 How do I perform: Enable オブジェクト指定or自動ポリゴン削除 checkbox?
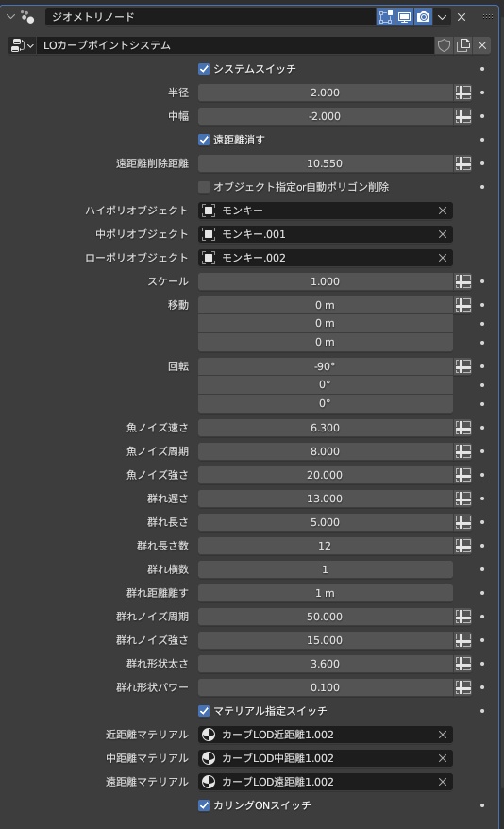(x=204, y=187)
